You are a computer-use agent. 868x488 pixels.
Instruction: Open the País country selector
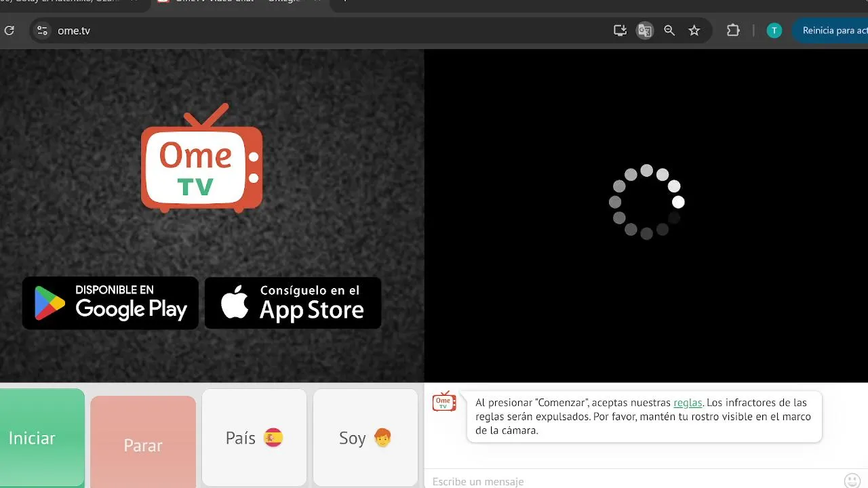click(x=254, y=438)
